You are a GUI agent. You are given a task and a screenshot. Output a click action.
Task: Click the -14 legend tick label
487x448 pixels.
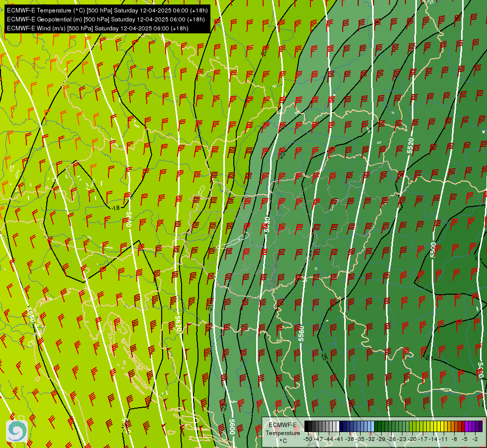(x=433, y=439)
